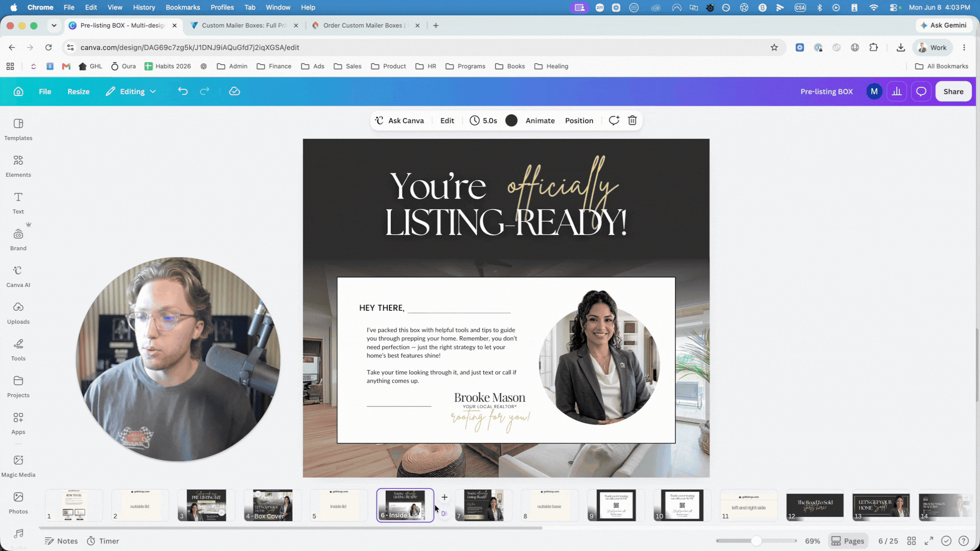
Task: Reload the page in Chrome
Action: pyautogui.click(x=48, y=47)
